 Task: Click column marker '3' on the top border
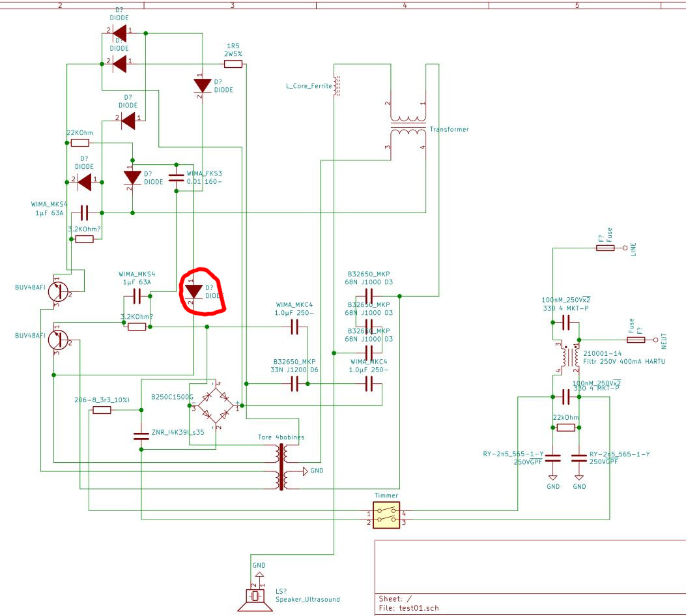pos(233,5)
